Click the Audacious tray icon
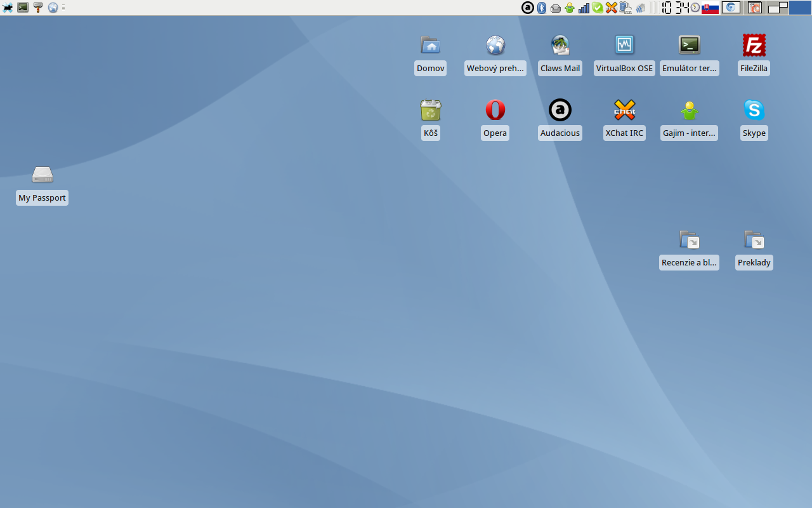This screenshot has width=812, height=508. pos(528,8)
